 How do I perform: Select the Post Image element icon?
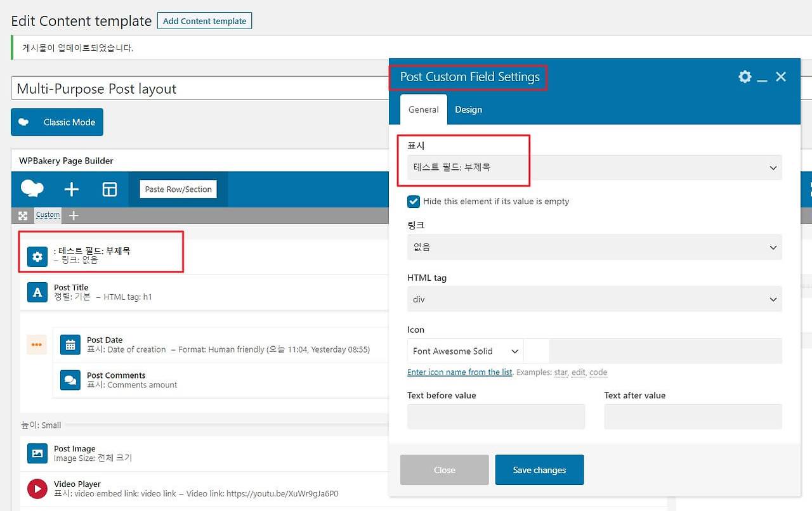(x=37, y=453)
